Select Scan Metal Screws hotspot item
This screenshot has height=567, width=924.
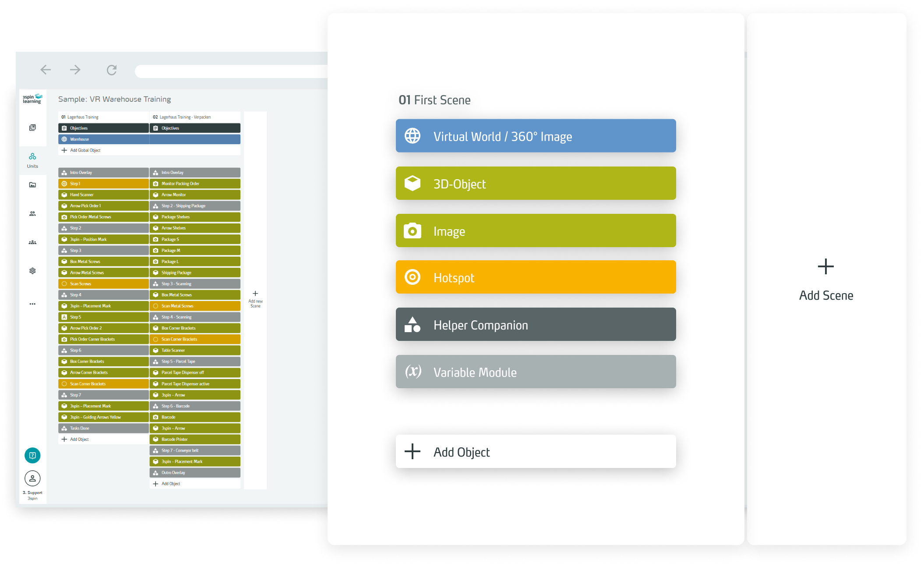[x=195, y=306]
